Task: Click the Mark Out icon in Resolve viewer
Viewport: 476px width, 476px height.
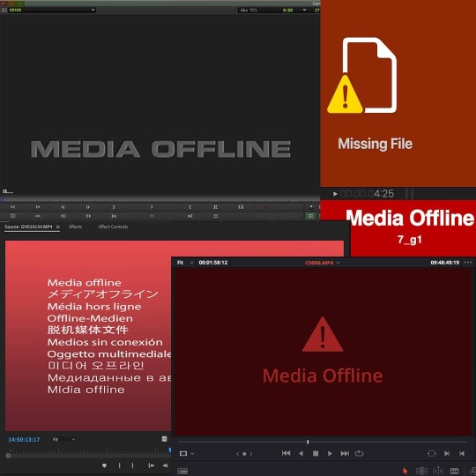Action: click(462, 454)
